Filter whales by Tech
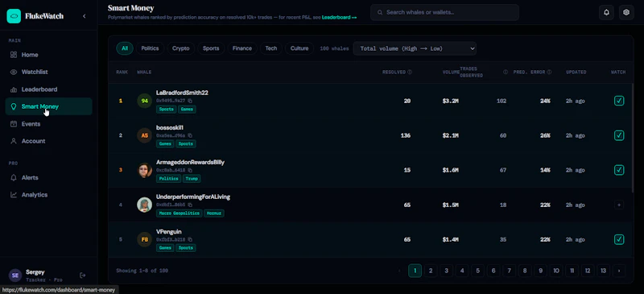 click(271, 48)
